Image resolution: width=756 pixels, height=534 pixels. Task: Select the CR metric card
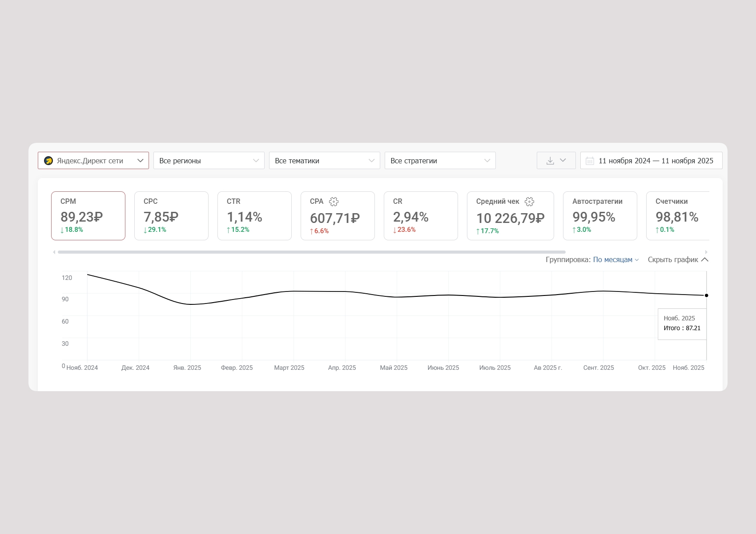pos(421,216)
